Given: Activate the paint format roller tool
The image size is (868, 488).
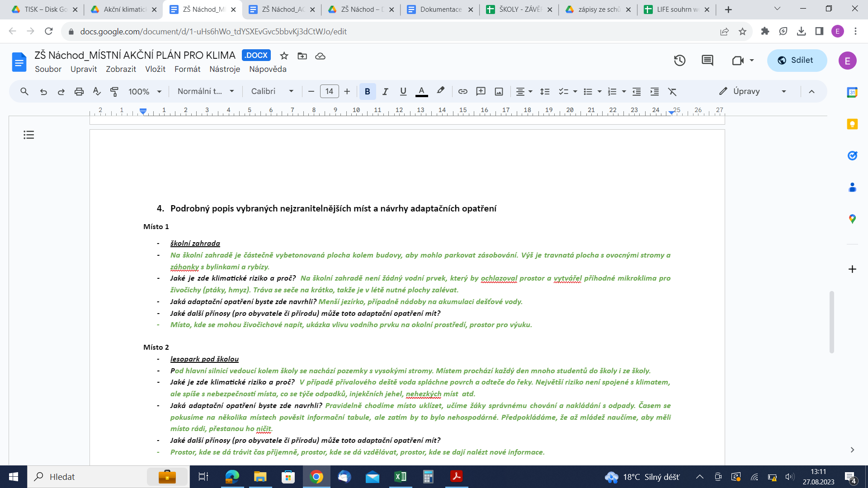Looking at the screenshot, I should click(114, 92).
